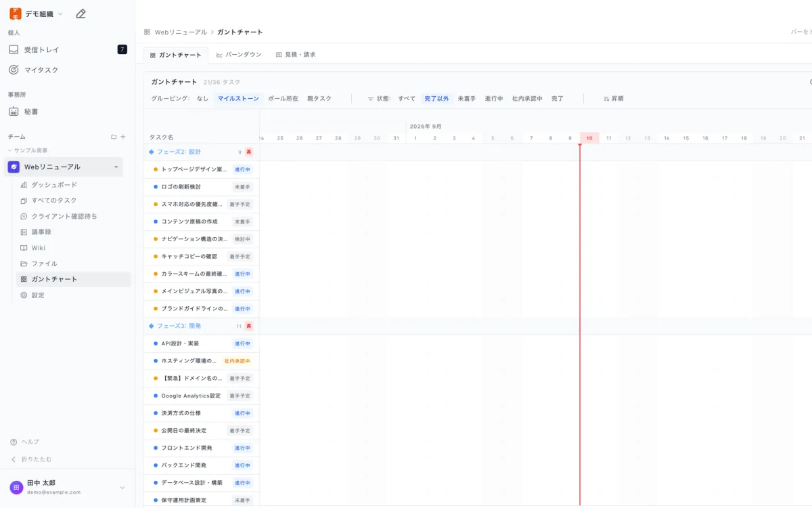The height and width of the screenshot is (508, 812).
Task: Open 田中 太郎 user account menu
Action: tap(68, 487)
